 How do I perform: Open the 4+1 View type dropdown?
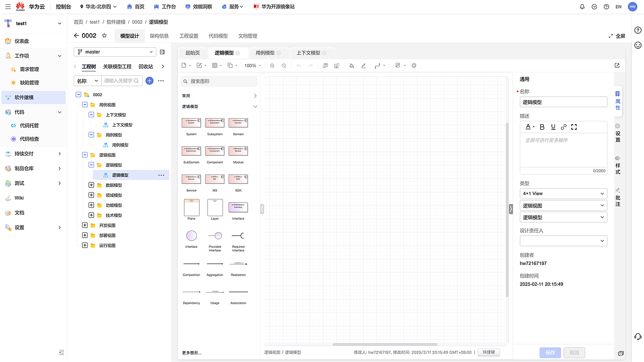(x=563, y=194)
